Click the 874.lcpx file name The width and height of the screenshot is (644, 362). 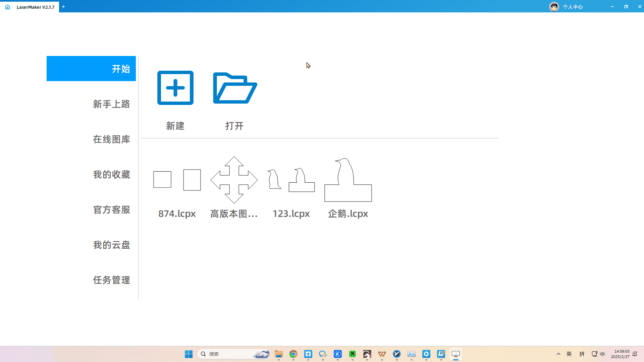[x=177, y=214]
